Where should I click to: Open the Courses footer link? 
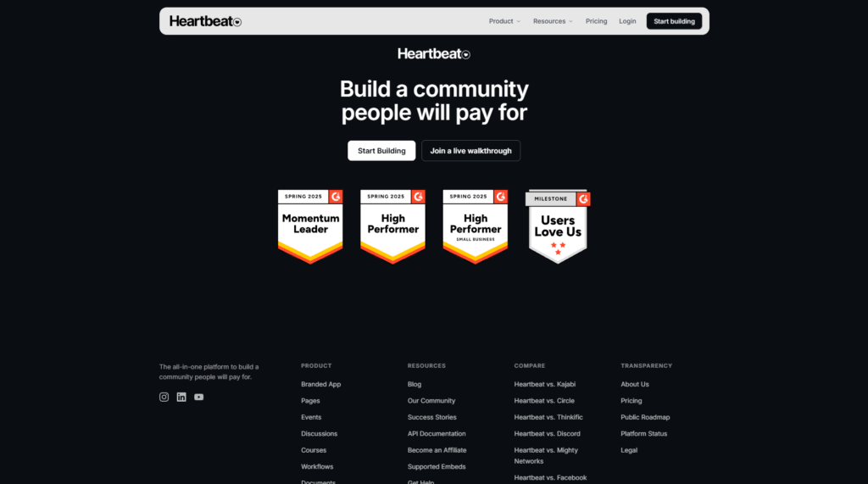pos(314,451)
